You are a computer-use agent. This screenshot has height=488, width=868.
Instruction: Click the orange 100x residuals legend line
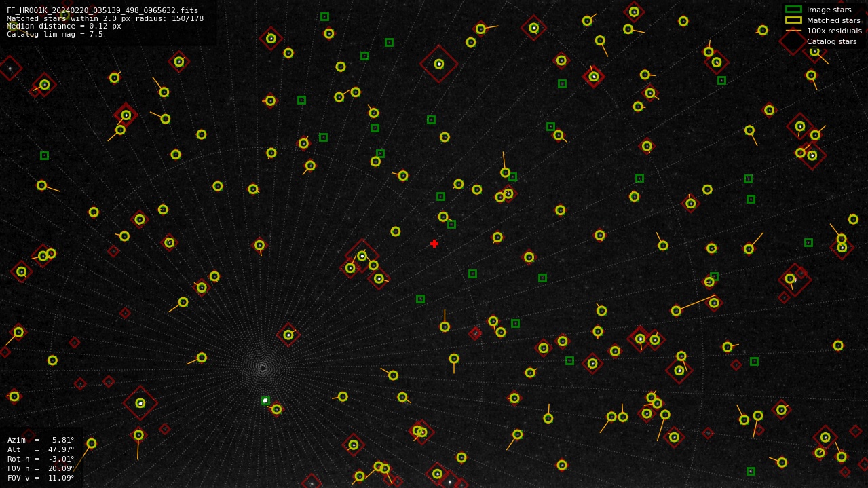point(793,31)
